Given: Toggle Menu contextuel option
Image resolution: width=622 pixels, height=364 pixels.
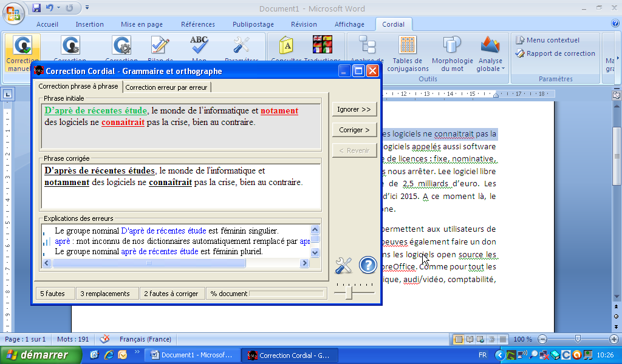Looking at the screenshot, I should [547, 40].
